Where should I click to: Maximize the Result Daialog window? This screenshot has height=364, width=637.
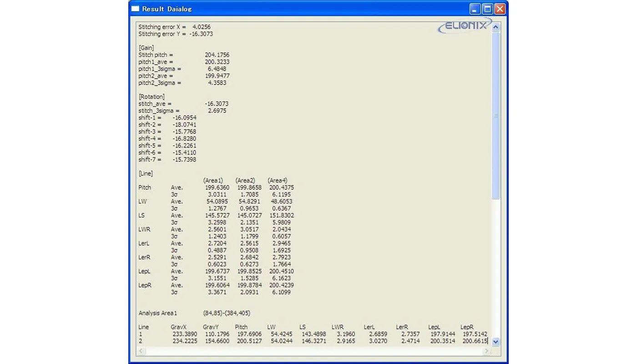pos(487,9)
